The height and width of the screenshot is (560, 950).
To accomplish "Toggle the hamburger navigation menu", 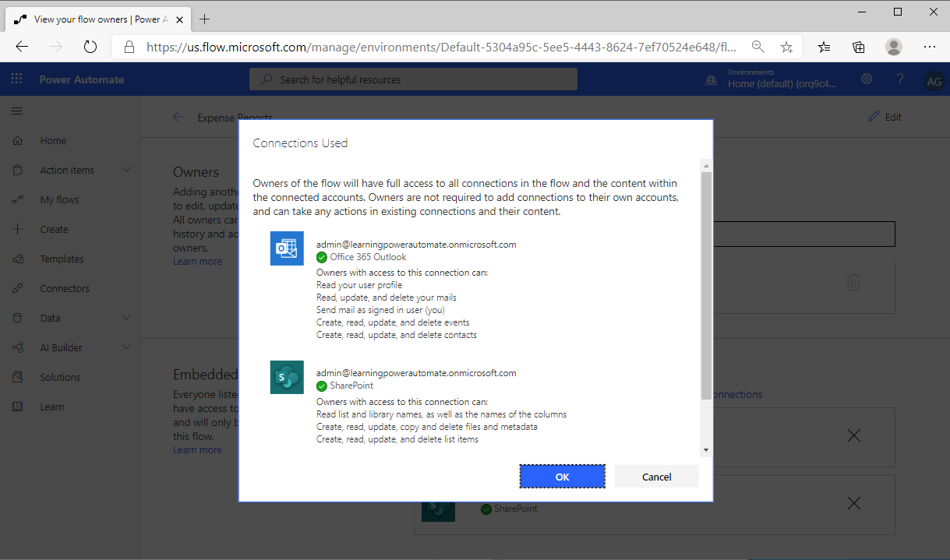I will (x=17, y=111).
